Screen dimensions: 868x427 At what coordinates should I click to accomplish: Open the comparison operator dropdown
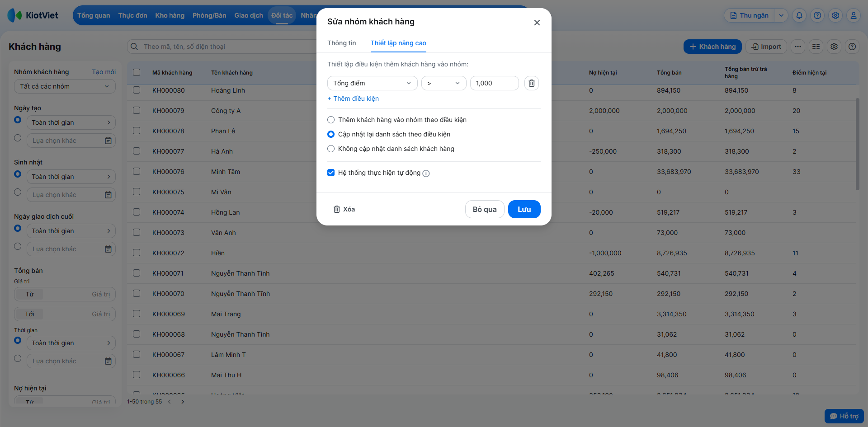443,83
